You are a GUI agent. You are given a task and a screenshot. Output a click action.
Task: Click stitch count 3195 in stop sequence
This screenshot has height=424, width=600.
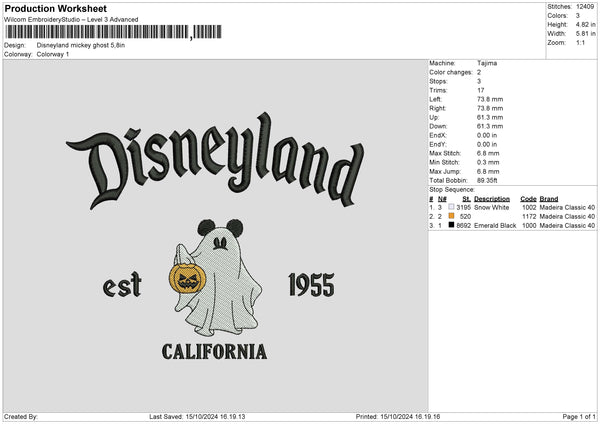pos(463,207)
